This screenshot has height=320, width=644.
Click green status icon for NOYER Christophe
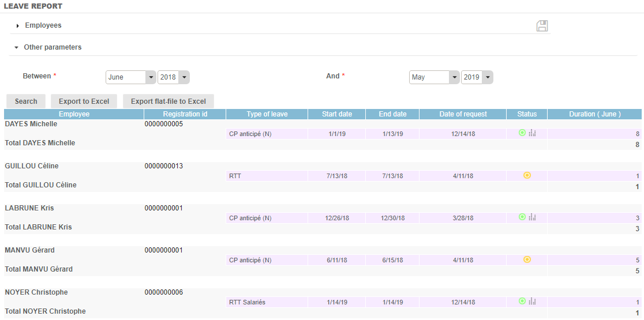coord(522,302)
